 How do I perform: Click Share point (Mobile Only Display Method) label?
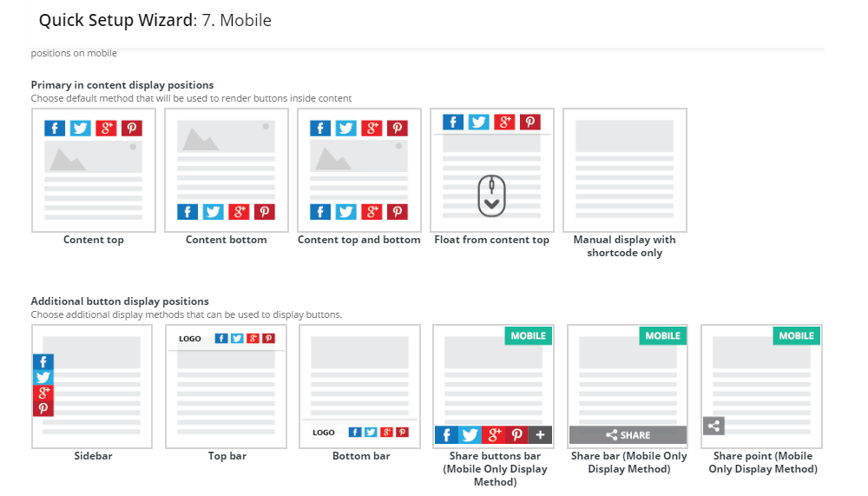(x=763, y=462)
